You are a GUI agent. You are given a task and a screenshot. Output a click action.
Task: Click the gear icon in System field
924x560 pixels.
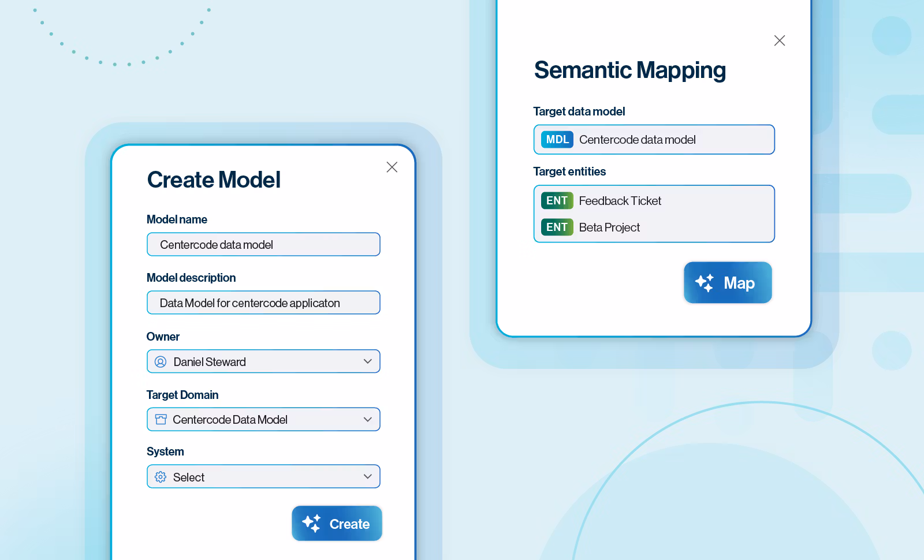click(161, 477)
